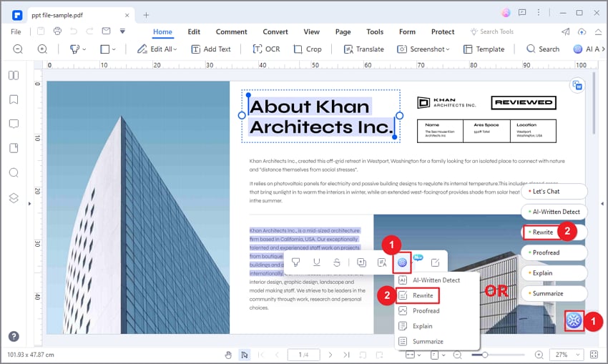Screen dimensions: 608x364
Task: Click the print icon beside File
Action: [x=57, y=31]
